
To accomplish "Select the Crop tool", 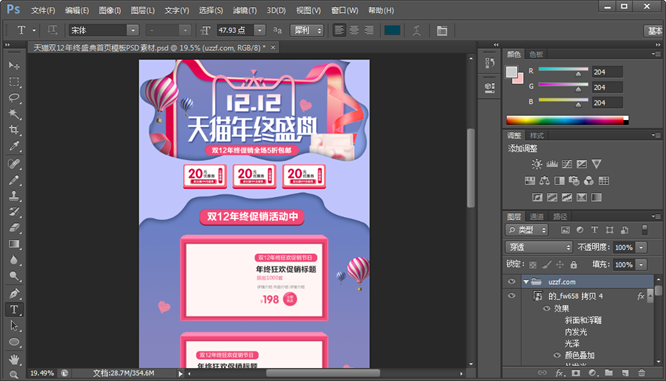I will point(14,130).
